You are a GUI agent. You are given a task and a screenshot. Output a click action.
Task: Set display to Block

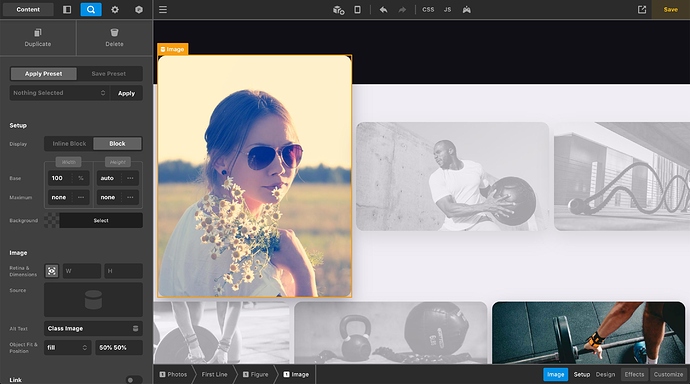117,143
